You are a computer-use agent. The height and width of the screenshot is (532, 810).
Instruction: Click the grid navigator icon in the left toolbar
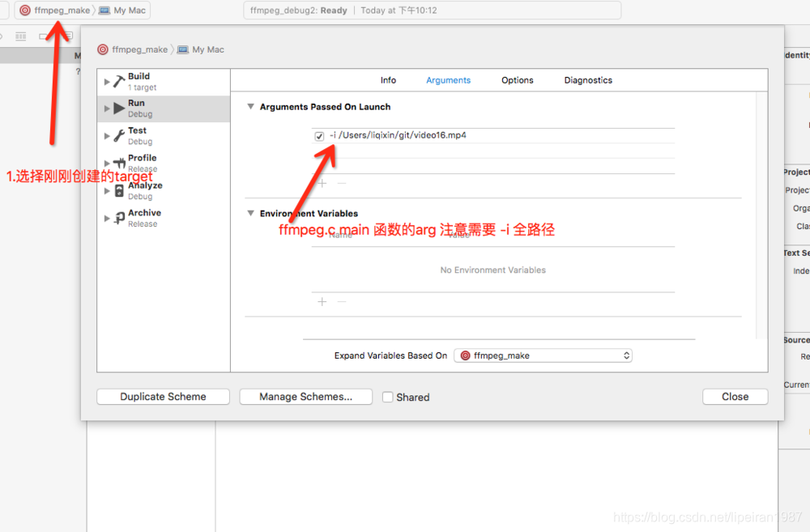21,36
